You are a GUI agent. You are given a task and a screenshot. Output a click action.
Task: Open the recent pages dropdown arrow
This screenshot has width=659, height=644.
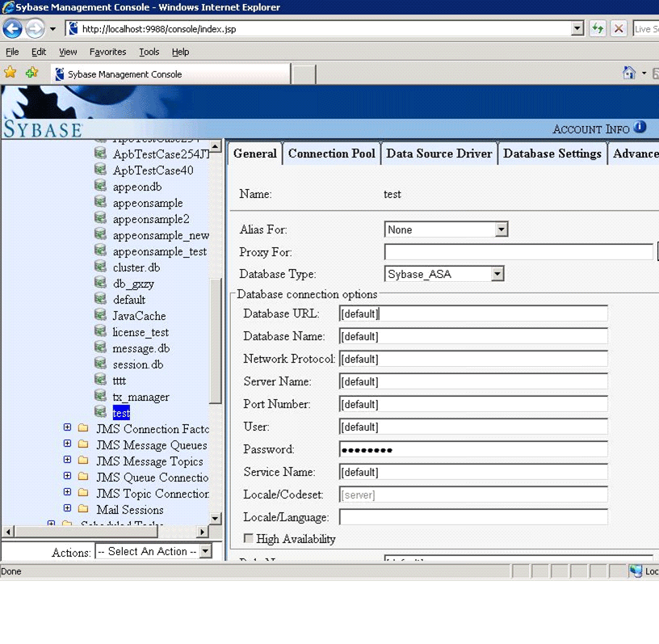53,29
